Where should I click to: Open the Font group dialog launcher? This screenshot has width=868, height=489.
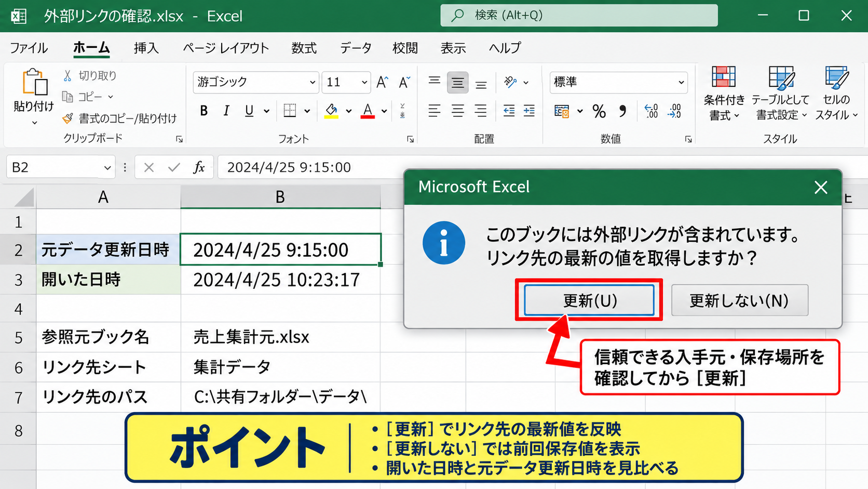pos(410,139)
